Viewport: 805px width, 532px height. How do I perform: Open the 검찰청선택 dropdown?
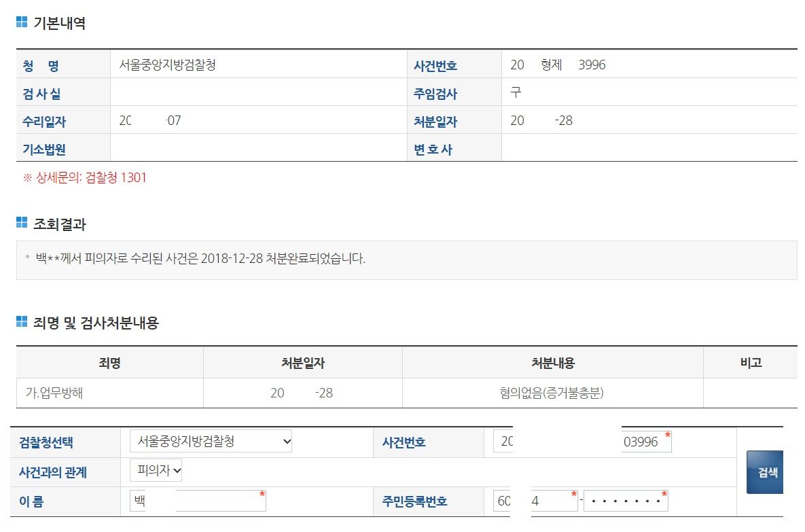click(211, 442)
